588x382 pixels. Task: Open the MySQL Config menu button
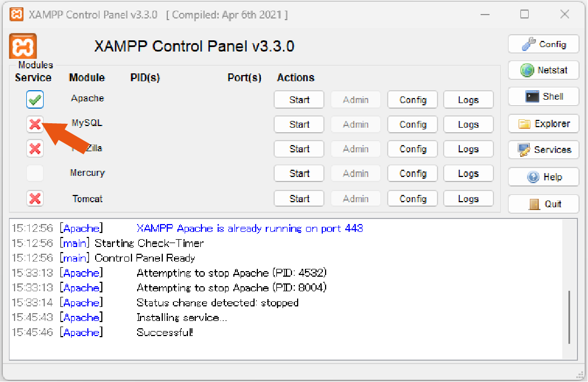tap(412, 124)
